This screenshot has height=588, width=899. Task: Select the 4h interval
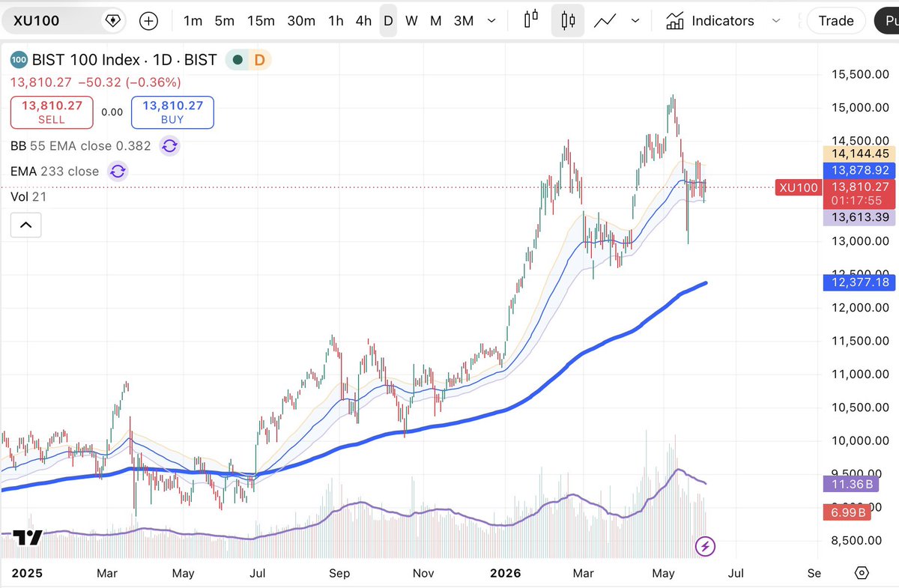(x=363, y=21)
